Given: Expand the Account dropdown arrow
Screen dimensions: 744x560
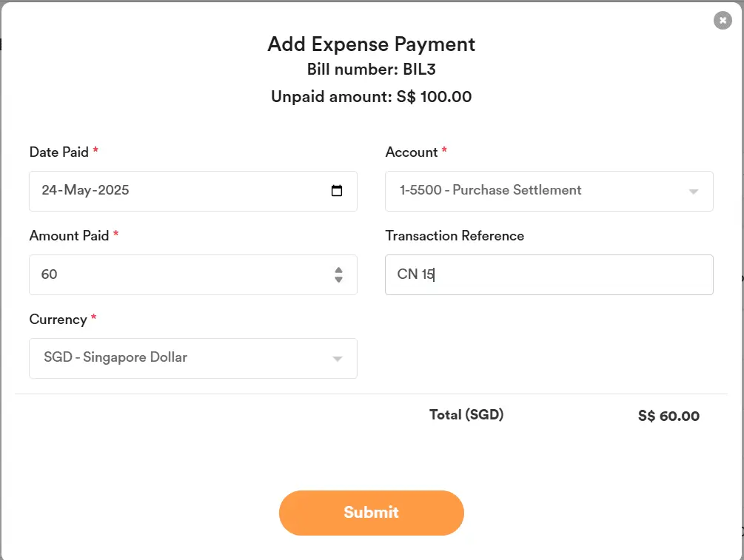Looking at the screenshot, I should [694, 192].
